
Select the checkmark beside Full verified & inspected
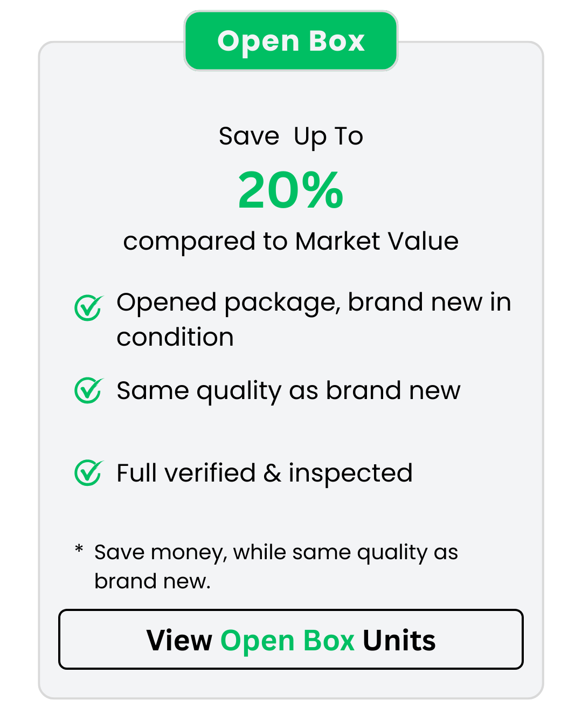click(87, 473)
